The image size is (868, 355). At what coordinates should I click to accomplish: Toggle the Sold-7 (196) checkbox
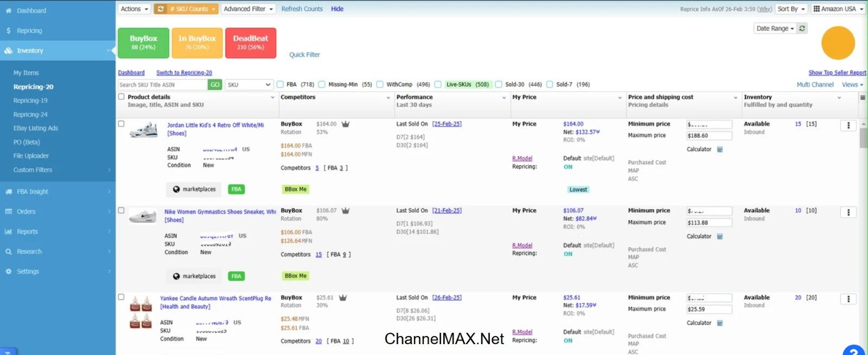[550, 85]
